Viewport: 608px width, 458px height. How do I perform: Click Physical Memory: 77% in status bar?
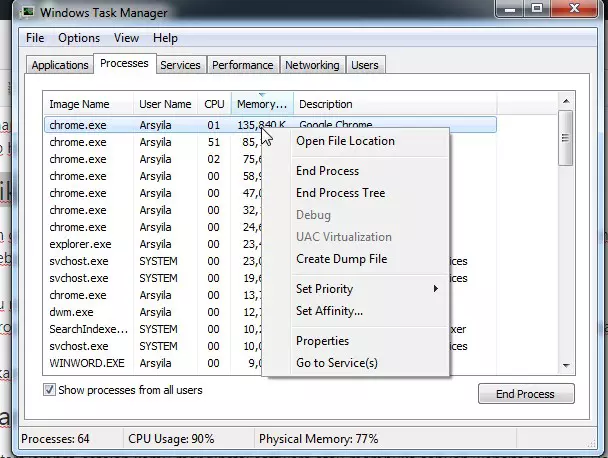pyautogui.click(x=318, y=439)
